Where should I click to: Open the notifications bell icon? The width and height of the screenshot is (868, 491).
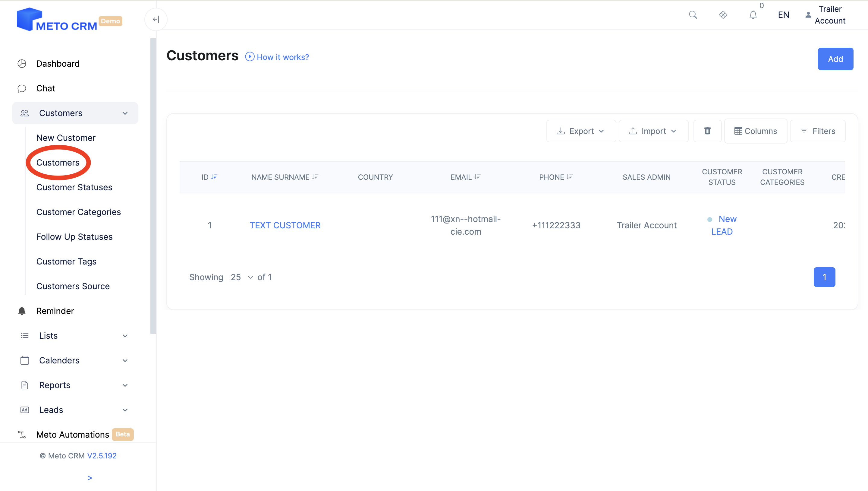tap(753, 15)
